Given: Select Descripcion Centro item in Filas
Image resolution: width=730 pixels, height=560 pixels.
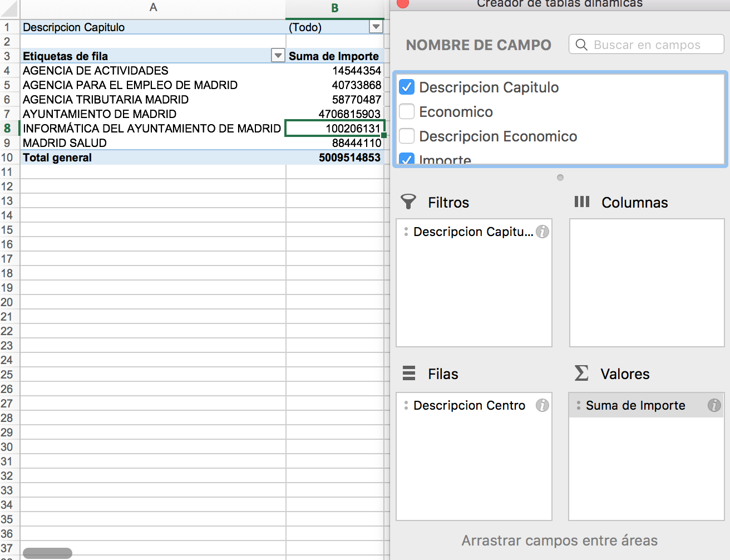Looking at the screenshot, I should [473, 405].
